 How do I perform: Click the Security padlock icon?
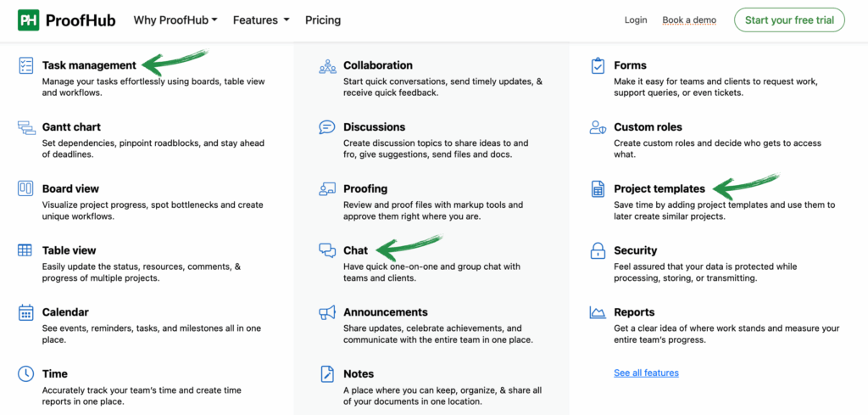(x=598, y=250)
